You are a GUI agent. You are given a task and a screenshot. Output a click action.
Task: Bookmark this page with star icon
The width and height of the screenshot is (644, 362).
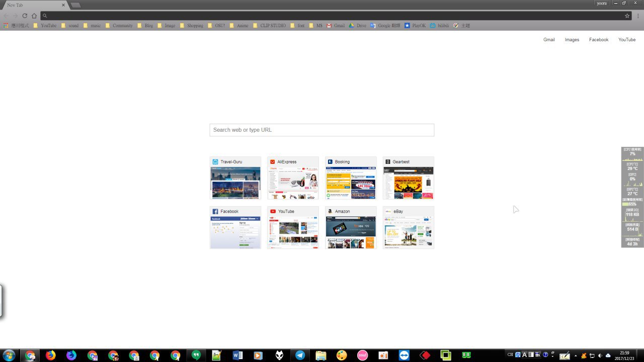[627, 16]
